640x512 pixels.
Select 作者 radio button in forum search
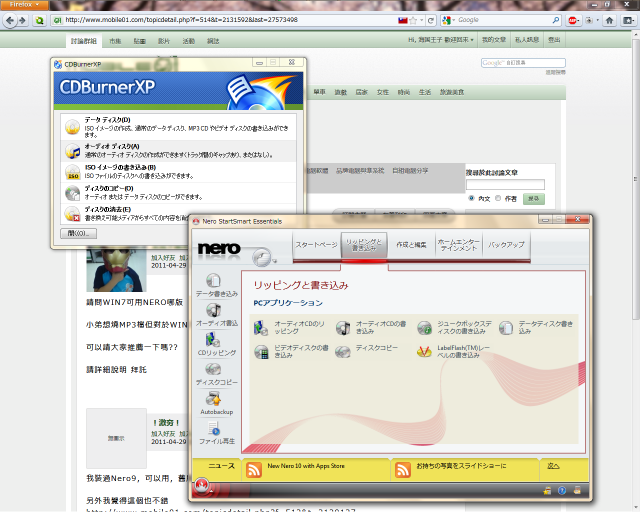[x=498, y=198]
